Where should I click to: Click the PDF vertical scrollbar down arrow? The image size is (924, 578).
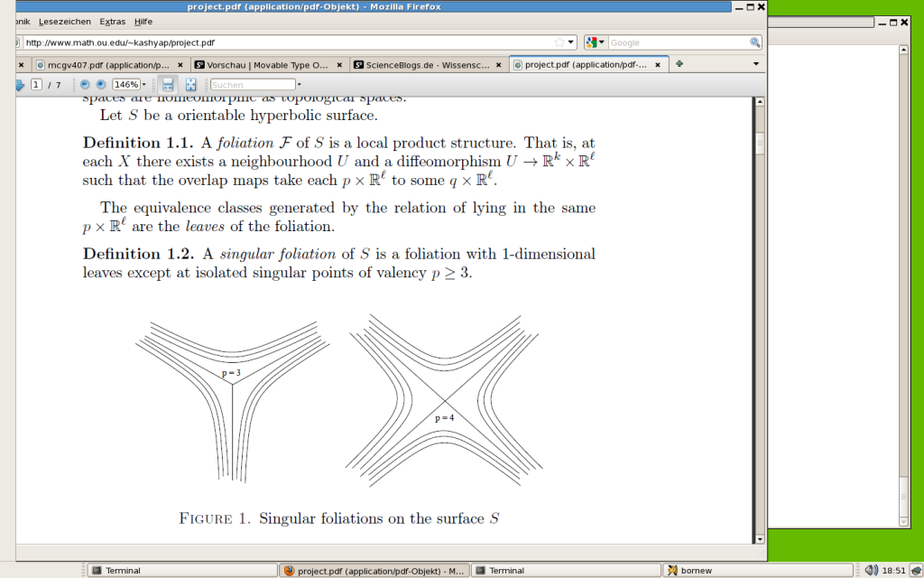point(759,538)
